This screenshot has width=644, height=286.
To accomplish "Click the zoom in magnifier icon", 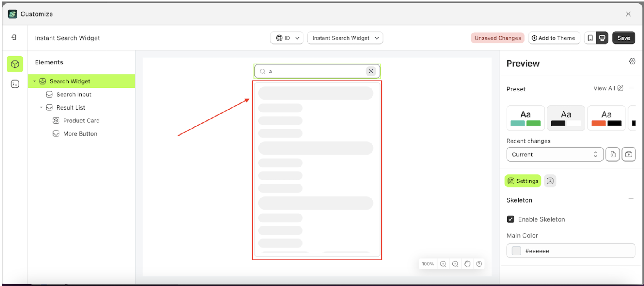I will tap(443, 264).
